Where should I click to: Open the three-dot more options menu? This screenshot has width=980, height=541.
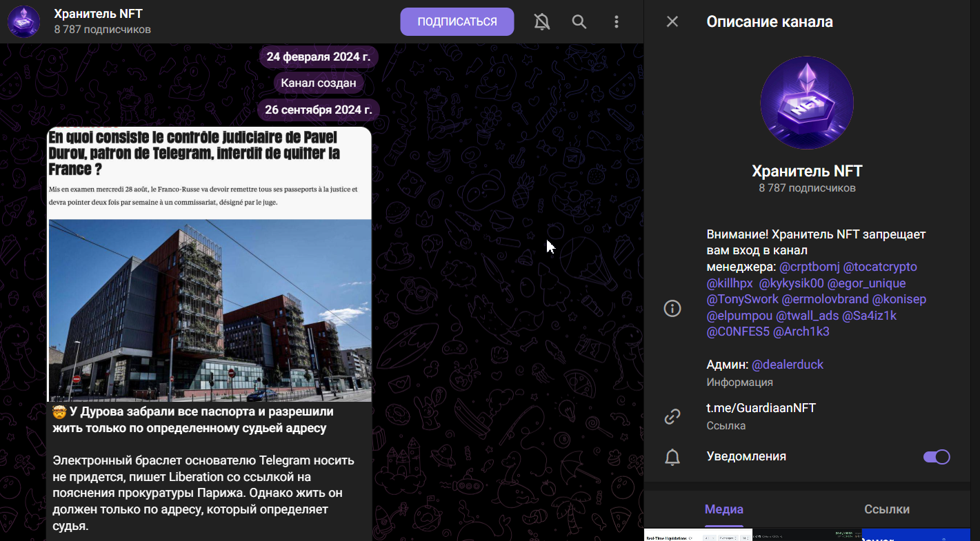(617, 22)
